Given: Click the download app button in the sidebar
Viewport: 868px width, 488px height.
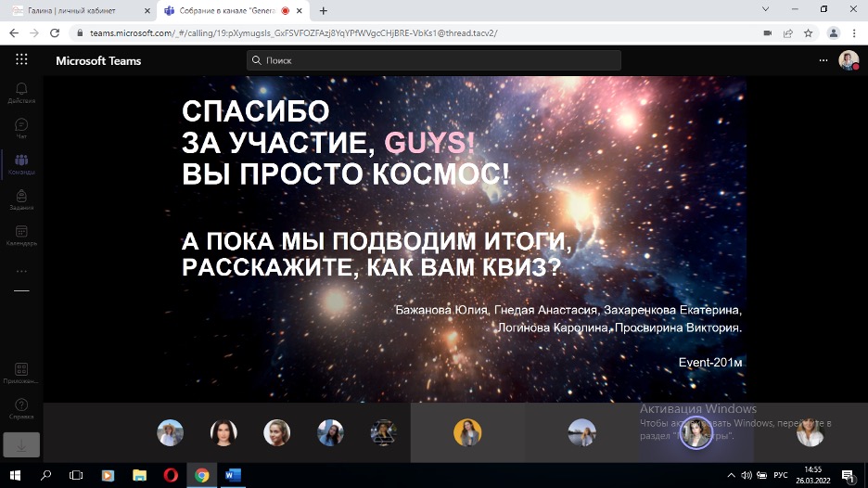Looking at the screenshot, I should point(21,444).
